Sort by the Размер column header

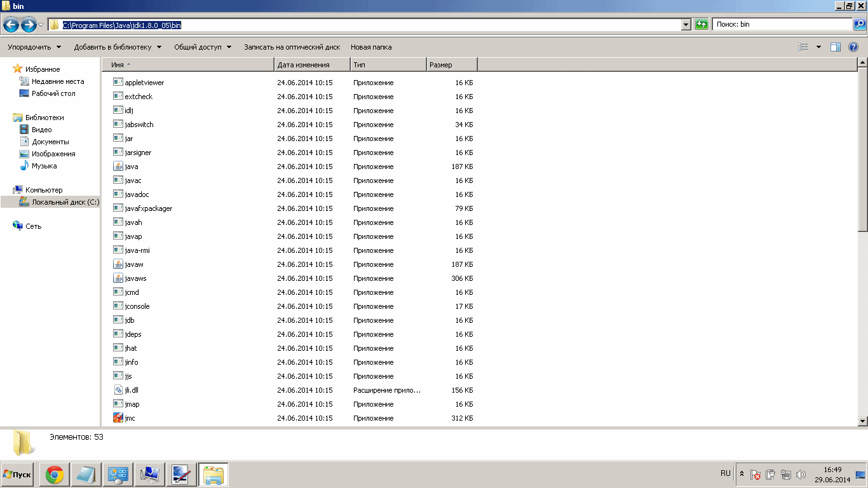[x=452, y=65]
